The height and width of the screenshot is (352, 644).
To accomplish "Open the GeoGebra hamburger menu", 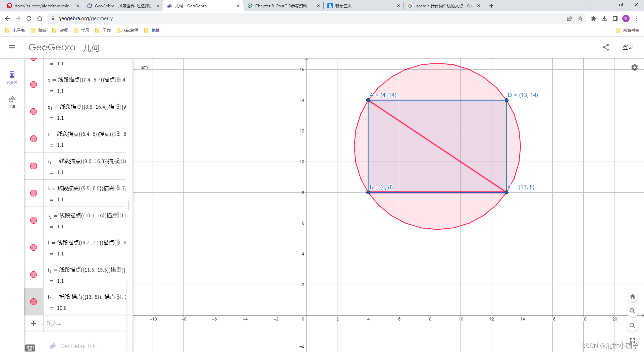I will coord(12,47).
